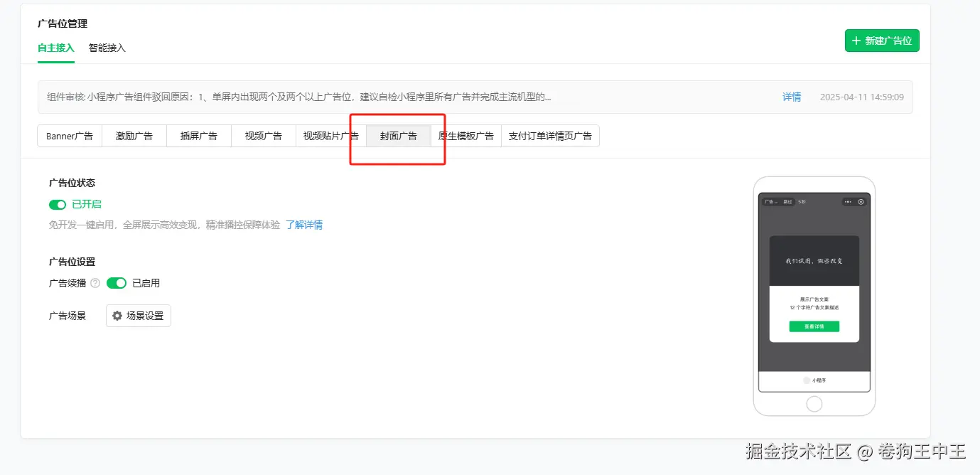The height and width of the screenshot is (475, 980).
Task: Select the Banner广告 tab
Action: tap(70, 136)
